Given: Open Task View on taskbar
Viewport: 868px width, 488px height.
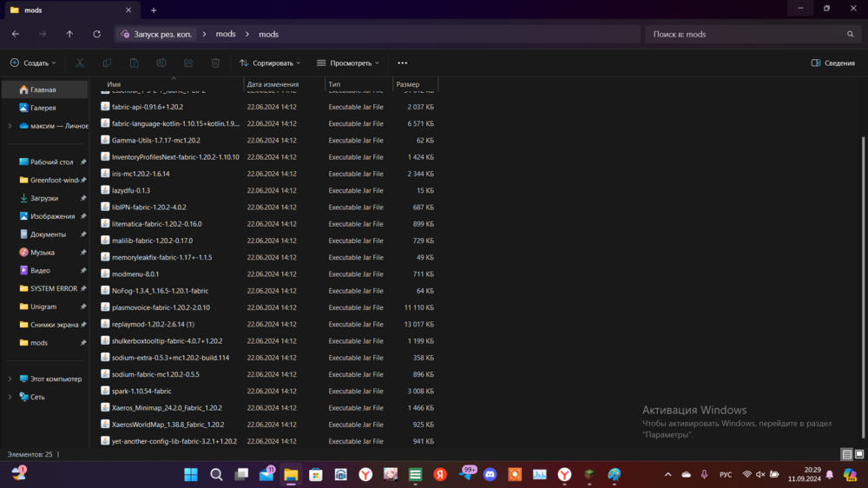Looking at the screenshot, I should tap(241, 475).
